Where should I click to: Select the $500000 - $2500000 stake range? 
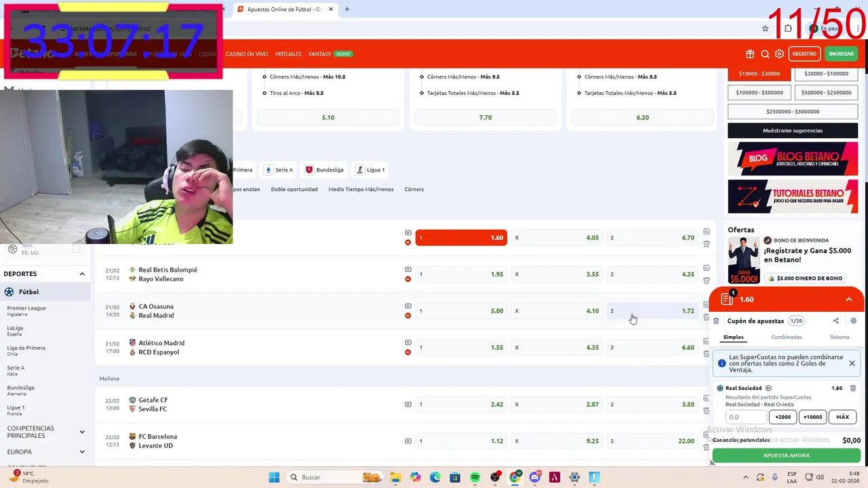(826, 92)
